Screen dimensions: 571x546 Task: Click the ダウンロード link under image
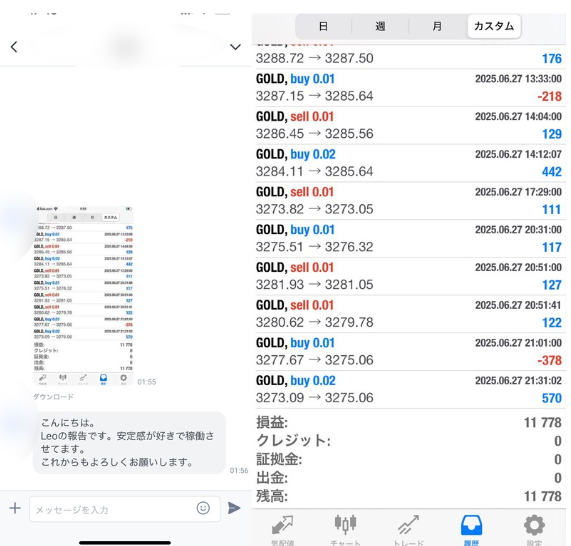(53, 397)
